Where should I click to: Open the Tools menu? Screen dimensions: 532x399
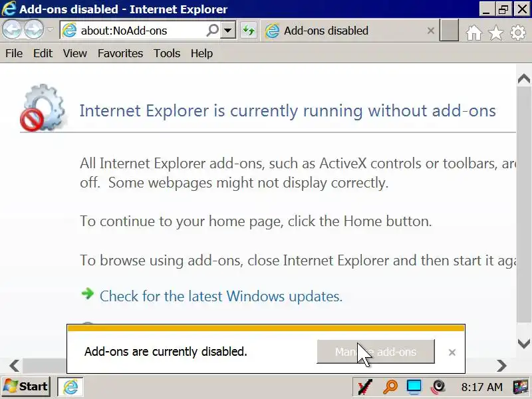[x=167, y=53]
